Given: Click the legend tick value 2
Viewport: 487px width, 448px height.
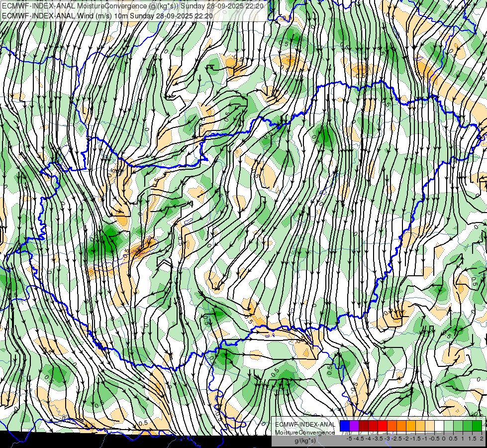Looking at the screenshot, I should (482, 439).
